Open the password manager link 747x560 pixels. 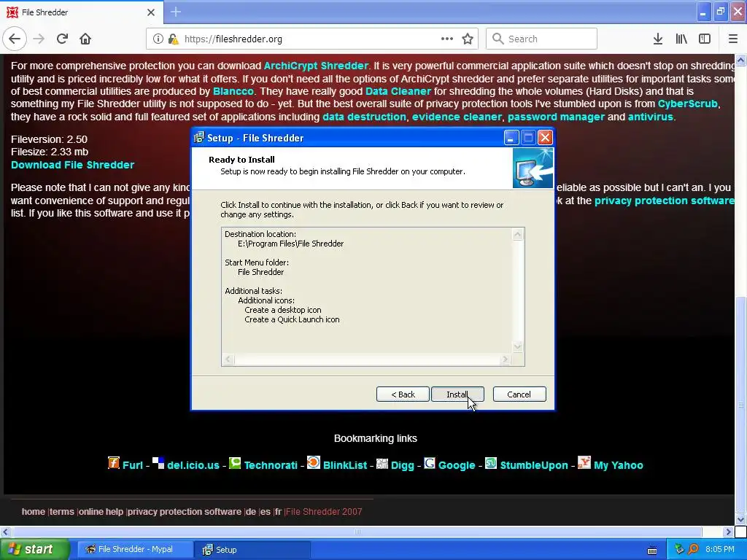(x=556, y=117)
